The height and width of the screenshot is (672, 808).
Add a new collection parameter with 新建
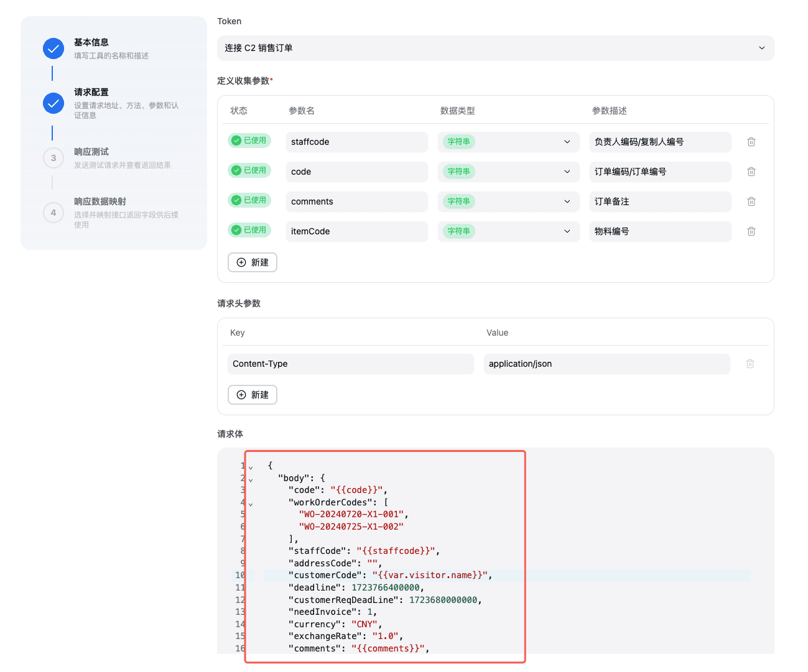253,262
